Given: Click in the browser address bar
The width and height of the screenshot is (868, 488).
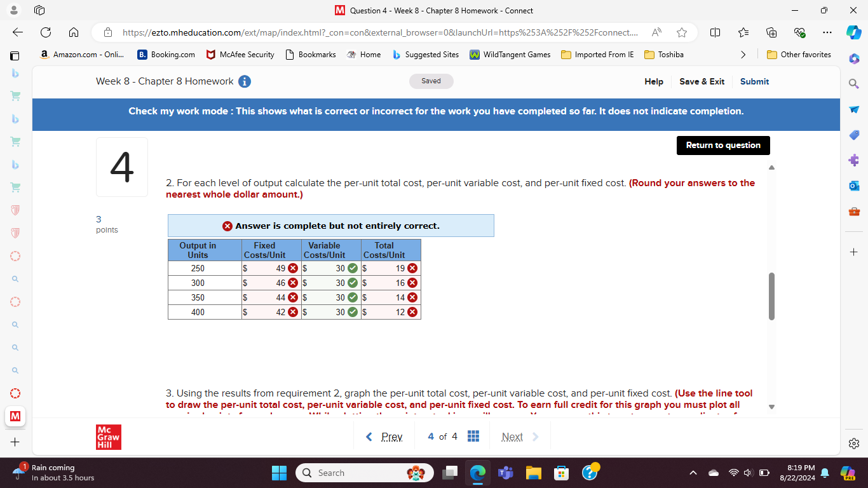Looking at the screenshot, I should click(381, 32).
